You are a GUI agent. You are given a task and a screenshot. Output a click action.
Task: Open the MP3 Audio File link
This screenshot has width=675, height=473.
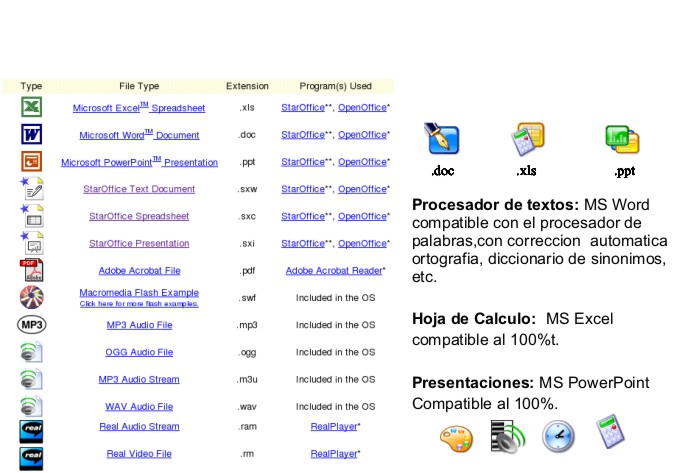[x=139, y=325]
